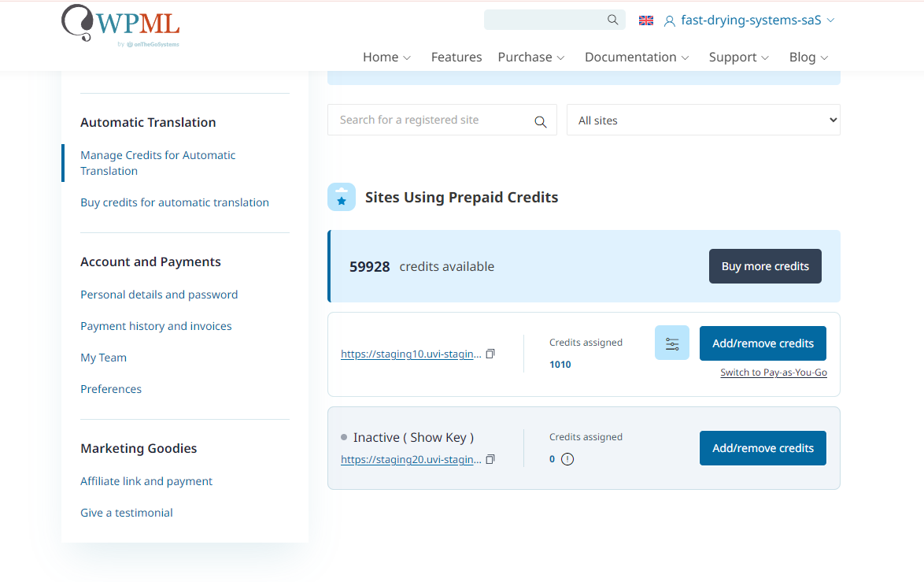The image size is (924, 582).
Task: Click the warning icon next to 0 credits
Action: pos(567,459)
